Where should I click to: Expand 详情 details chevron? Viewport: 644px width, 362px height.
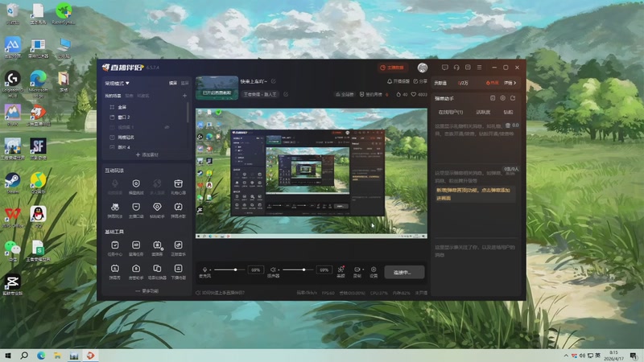coord(510,83)
